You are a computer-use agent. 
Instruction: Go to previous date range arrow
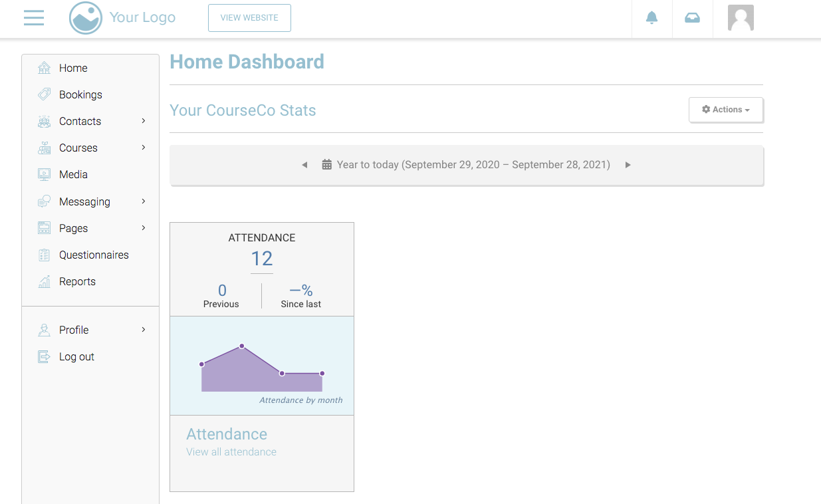point(304,165)
